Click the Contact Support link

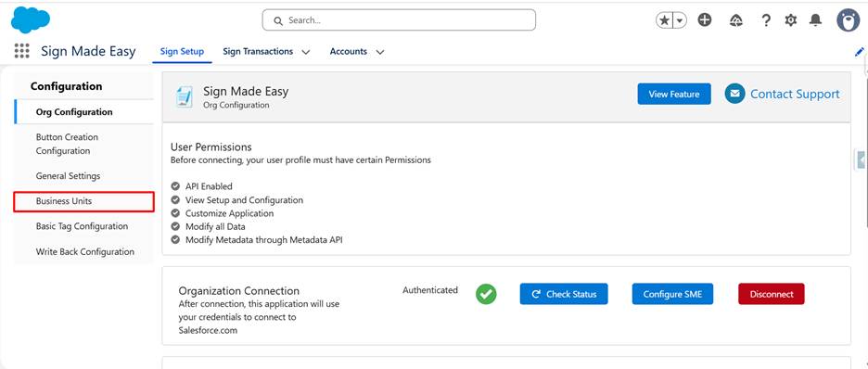point(795,94)
